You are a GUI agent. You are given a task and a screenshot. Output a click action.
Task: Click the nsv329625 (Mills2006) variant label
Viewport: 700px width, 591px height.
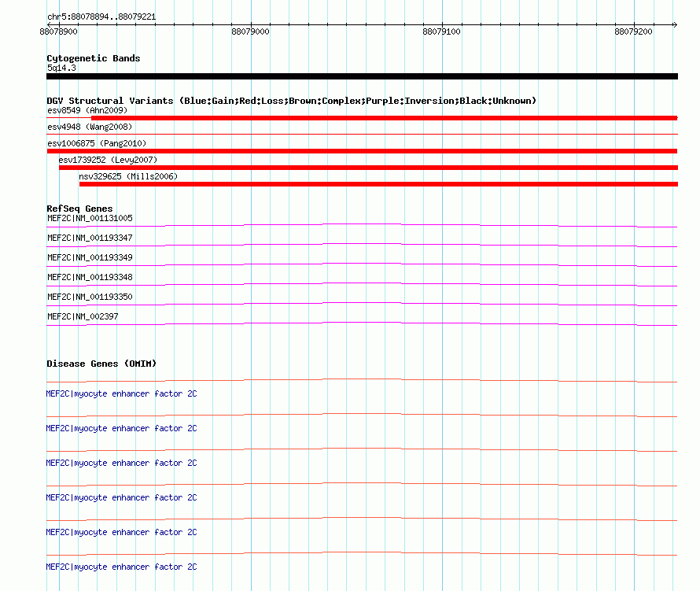(128, 176)
